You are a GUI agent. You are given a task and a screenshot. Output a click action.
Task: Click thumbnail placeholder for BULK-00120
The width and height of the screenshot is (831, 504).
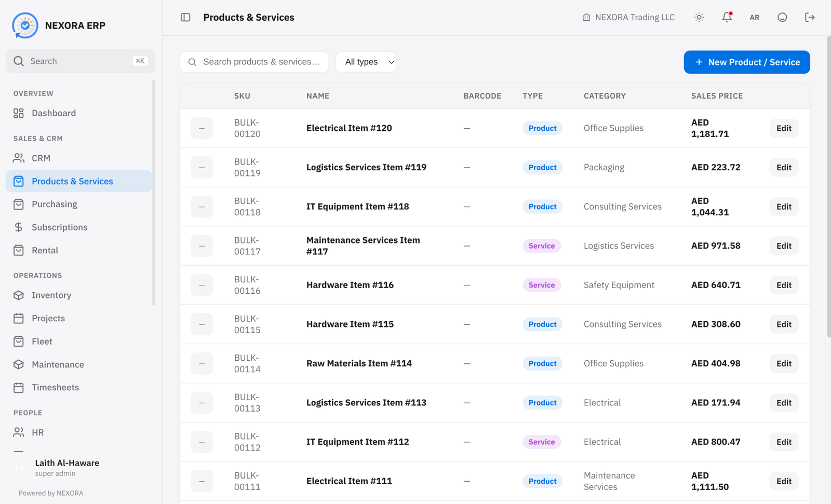(202, 128)
